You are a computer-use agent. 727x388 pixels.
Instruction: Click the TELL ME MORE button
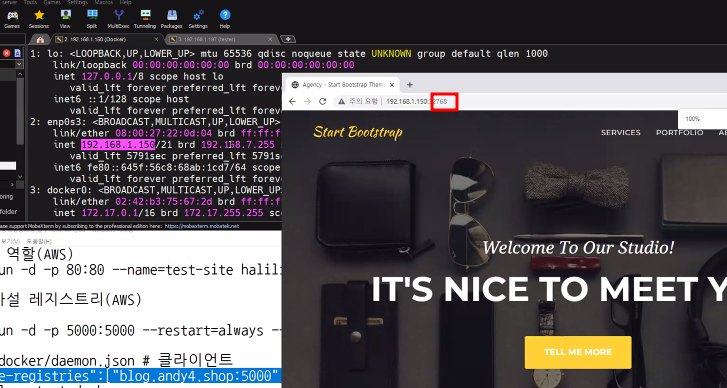click(578, 352)
